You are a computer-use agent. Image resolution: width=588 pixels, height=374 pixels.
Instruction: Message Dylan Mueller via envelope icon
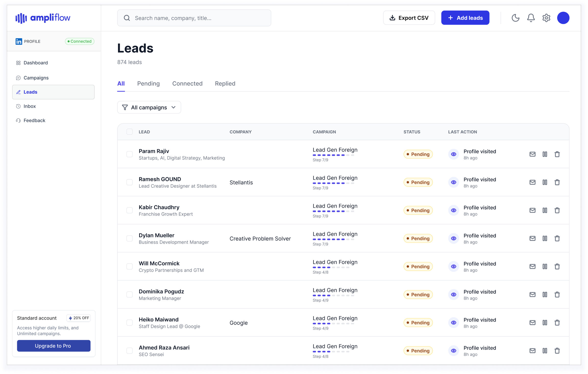(x=532, y=238)
